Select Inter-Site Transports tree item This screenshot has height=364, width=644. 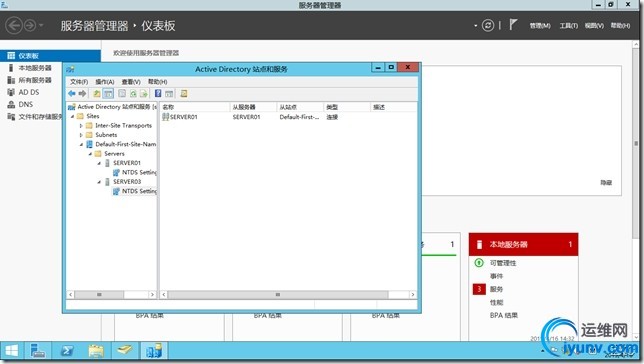tap(123, 126)
